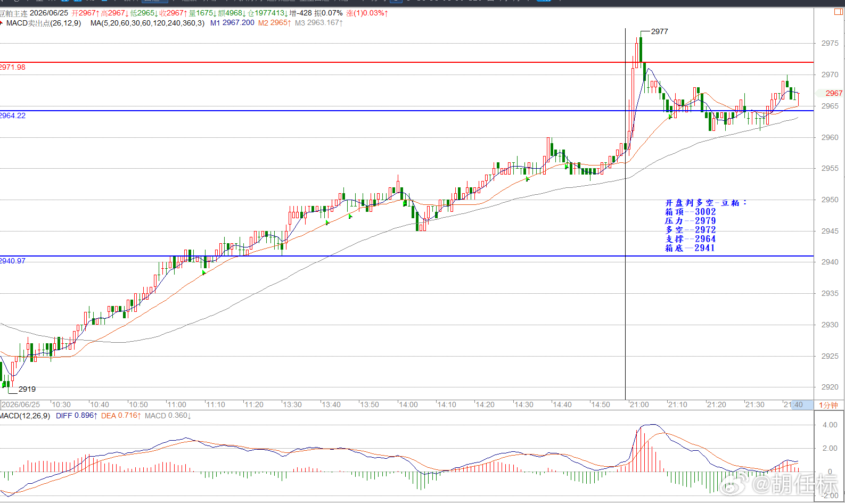Viewport: 845px width, 504px height.
Task: Click the 2977 high price marker
Action: tap(659, 31)
